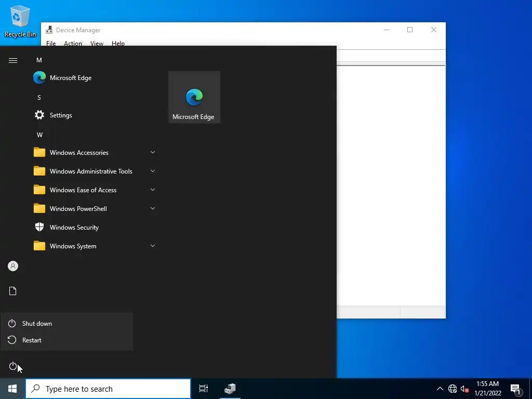Expand Windows PowerShell chevron

point(153,208)
